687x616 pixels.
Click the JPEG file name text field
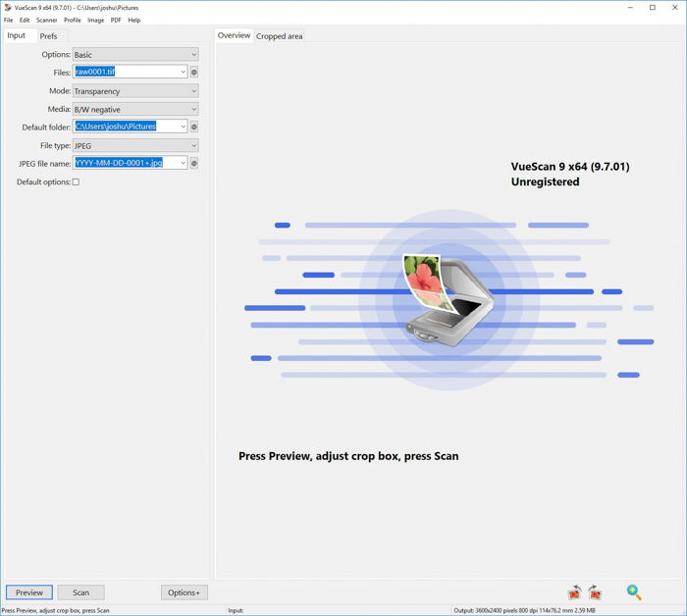tap(127, 163)
